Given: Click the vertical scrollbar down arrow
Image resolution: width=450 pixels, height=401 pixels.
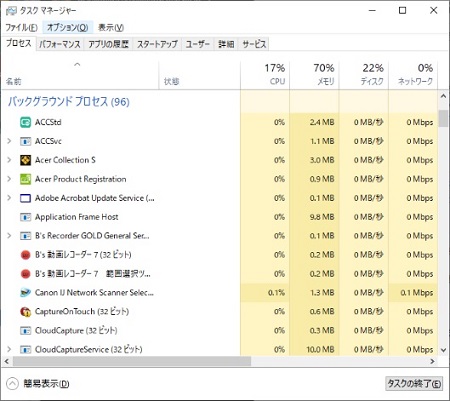Looking at the screenshot, I should [x=443, y=350].
